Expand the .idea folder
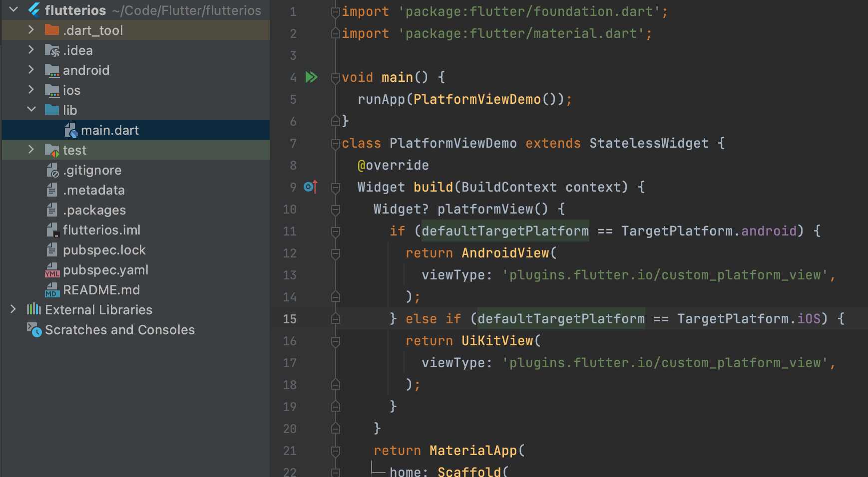This screenshot has height=477, width=868. point(31,50)
